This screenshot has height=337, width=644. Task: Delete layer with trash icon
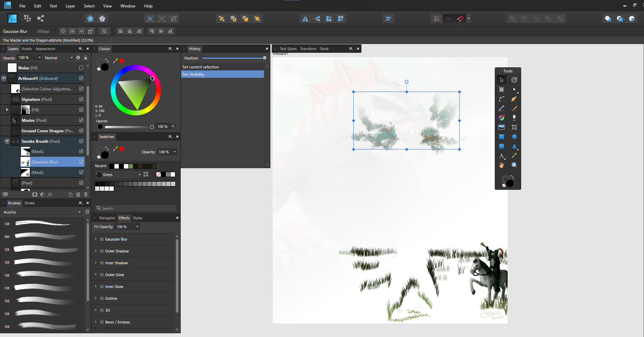click(x=86, y=195)
